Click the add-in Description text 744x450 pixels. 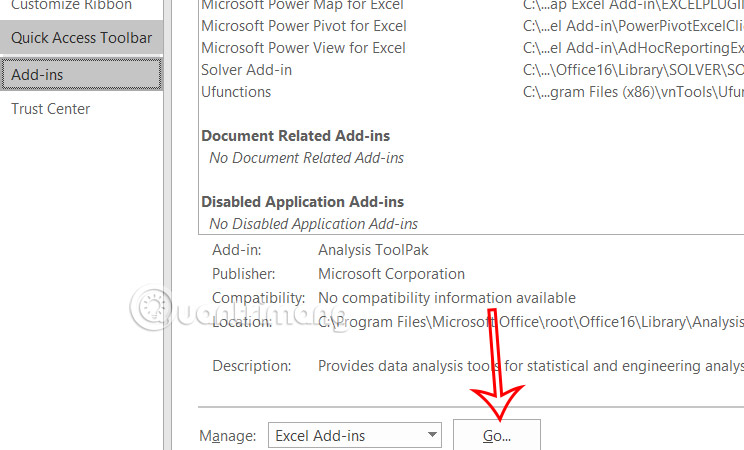coord(530,366)
